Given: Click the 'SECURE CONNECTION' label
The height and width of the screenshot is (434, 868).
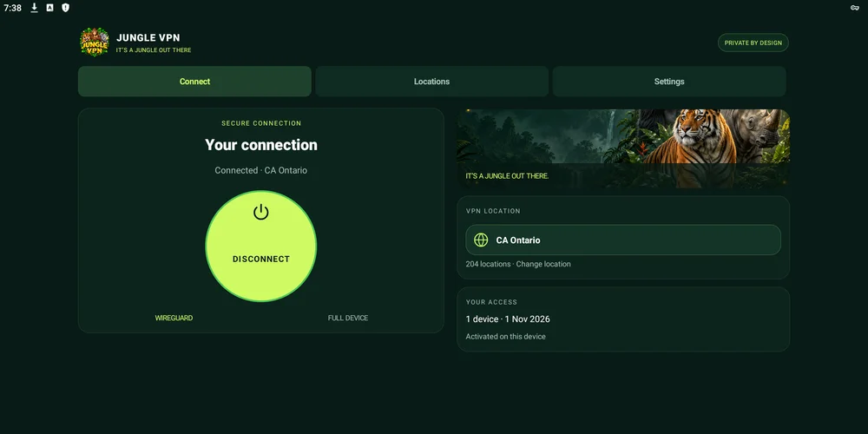Looking at the screenshot, I should click(261, 123).
